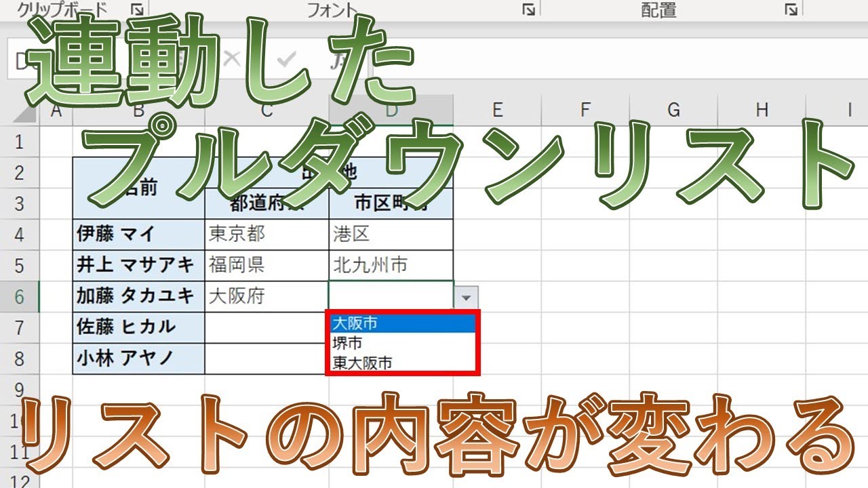Click the formula bar enter checkmark
868x488 pixels.
(x=287, y=60)
